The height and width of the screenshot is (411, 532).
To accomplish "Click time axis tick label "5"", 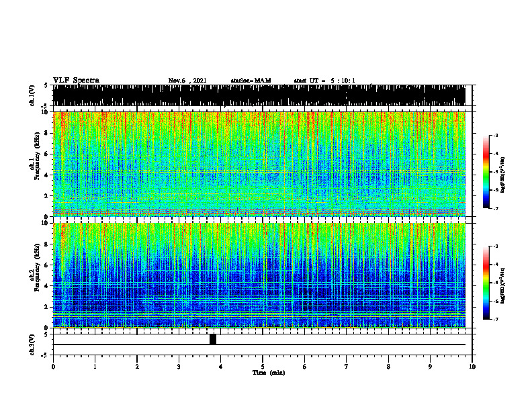I will pyautogui.click(x=263, y=367).
